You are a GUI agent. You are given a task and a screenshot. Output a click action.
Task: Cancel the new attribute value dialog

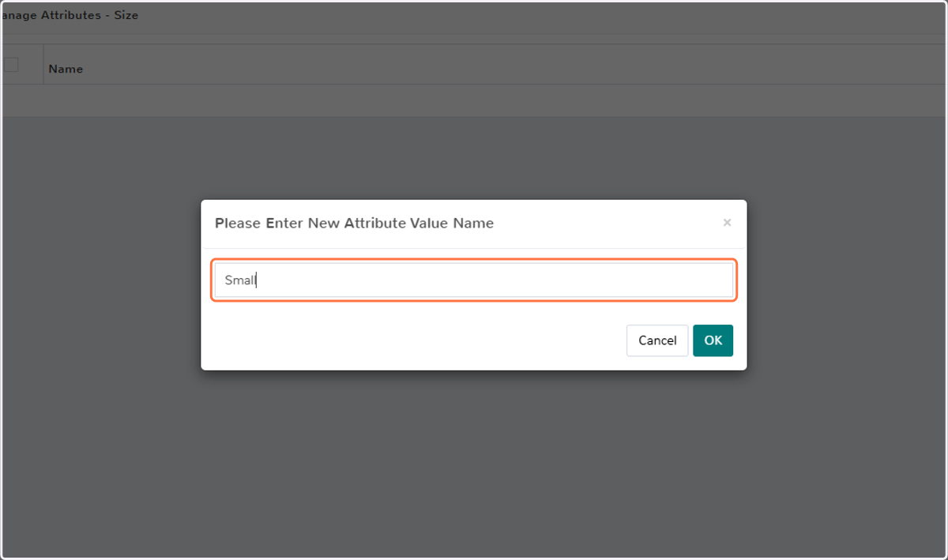tap(657, 340)
